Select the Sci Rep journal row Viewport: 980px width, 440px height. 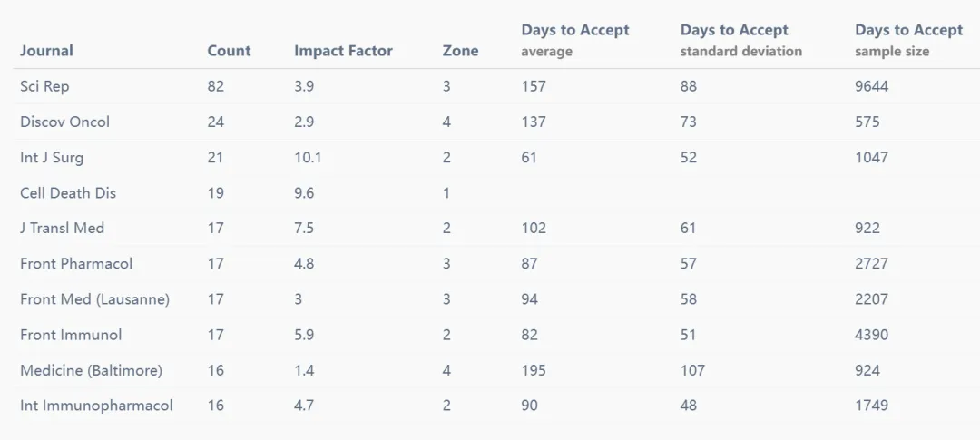coord(490,86)
